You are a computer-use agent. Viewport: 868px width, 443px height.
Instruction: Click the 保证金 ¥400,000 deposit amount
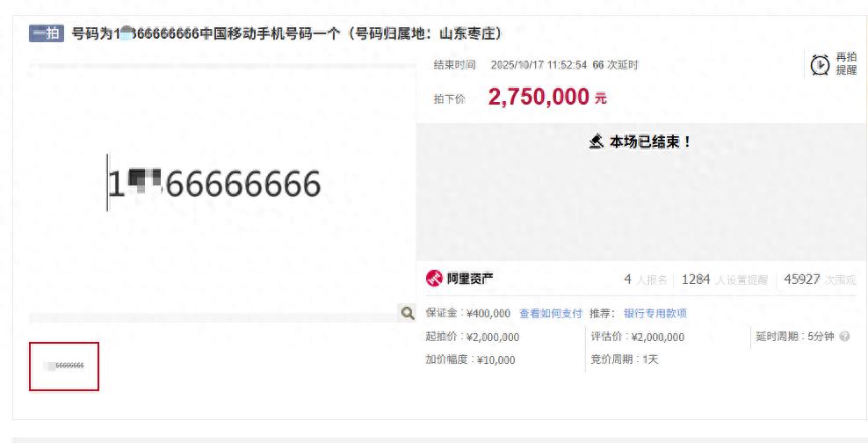tap(467, 314)
